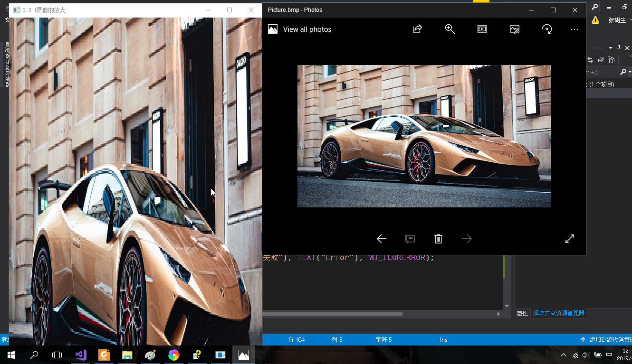
Task: Click the Zoom magnifier icon in Photos
Action: point(450,29)
